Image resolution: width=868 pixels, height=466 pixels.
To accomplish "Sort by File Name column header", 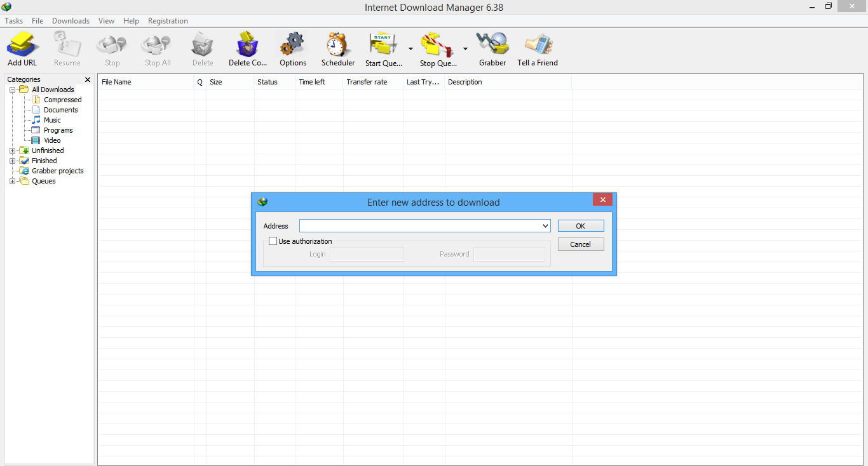I will tap(146, 82).
